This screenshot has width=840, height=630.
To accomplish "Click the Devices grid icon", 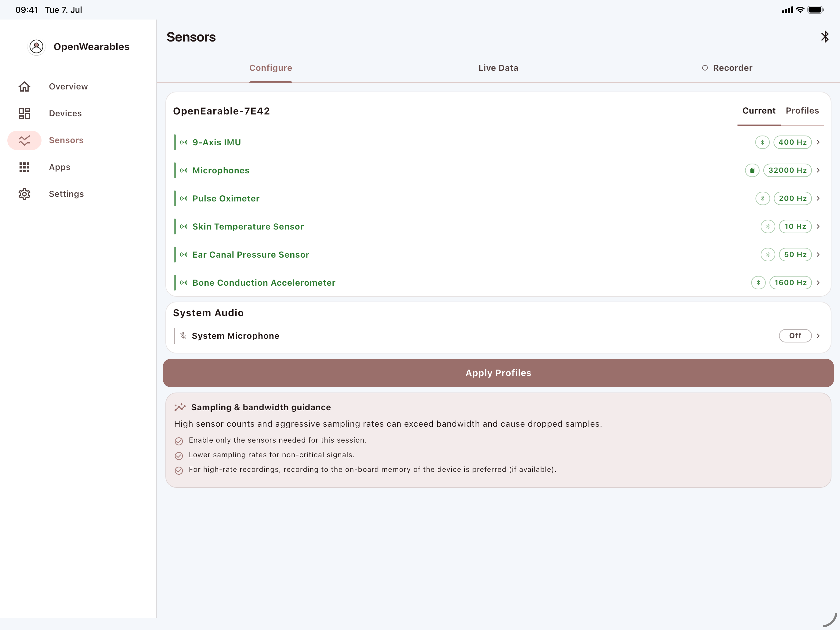I will point(24,114).
